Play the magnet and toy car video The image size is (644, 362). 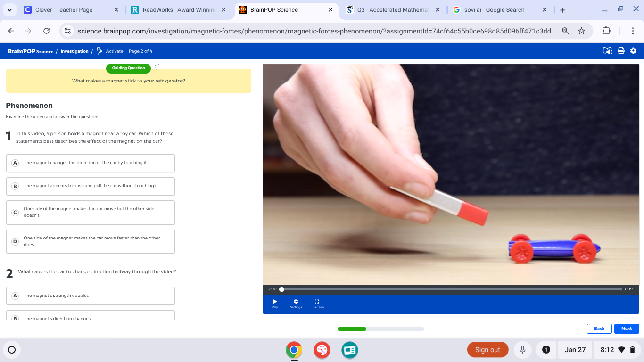point(275,303)
